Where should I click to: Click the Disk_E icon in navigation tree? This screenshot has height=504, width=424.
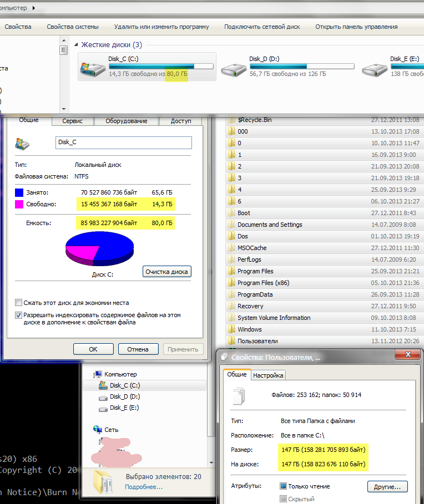tap(103, 409)
